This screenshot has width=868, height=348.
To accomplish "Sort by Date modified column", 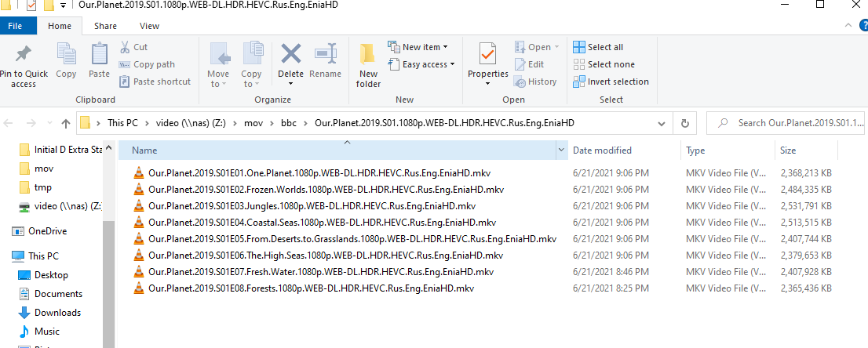I will tap(623, 150).
